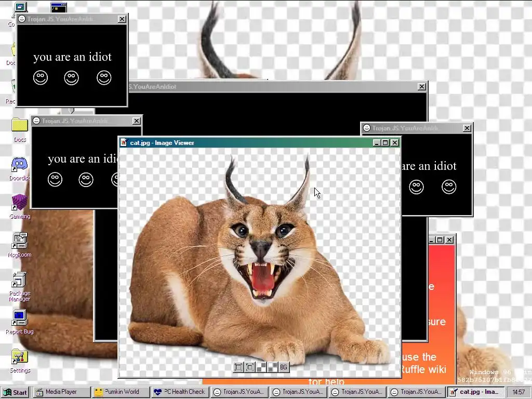Close the wide Trojan window behind Image Viewer
532x399 pixels.
pos(422,87)
